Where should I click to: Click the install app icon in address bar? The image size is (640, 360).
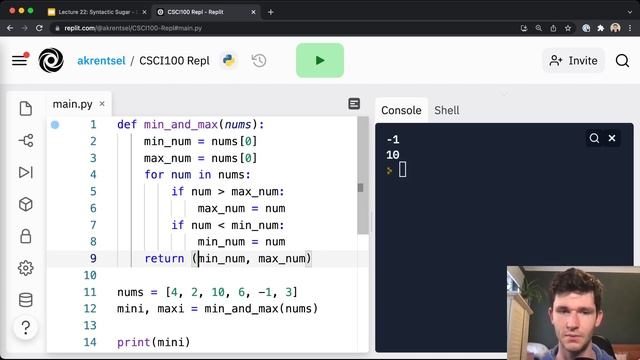[x=524, y=28]
